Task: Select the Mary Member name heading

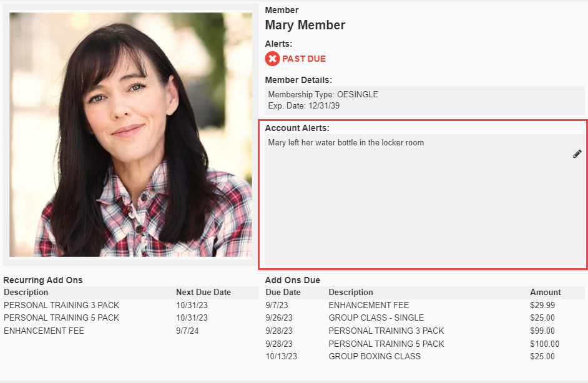Action: coord(305,25)
